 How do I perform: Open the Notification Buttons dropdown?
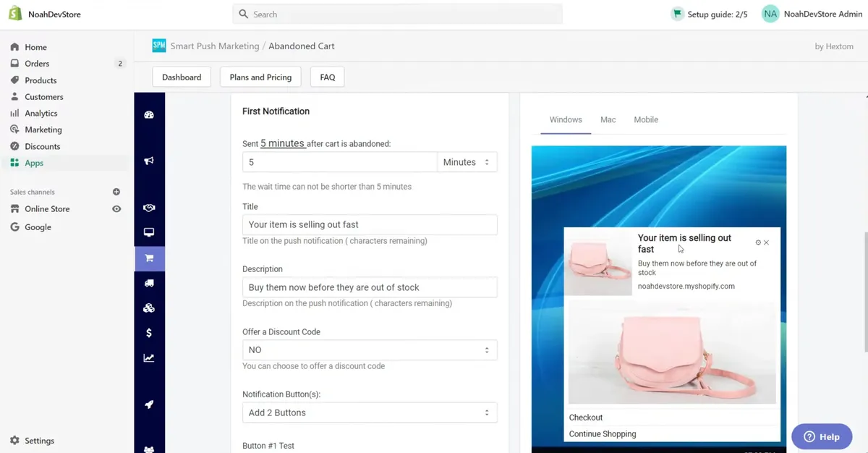tap(370, 412)
